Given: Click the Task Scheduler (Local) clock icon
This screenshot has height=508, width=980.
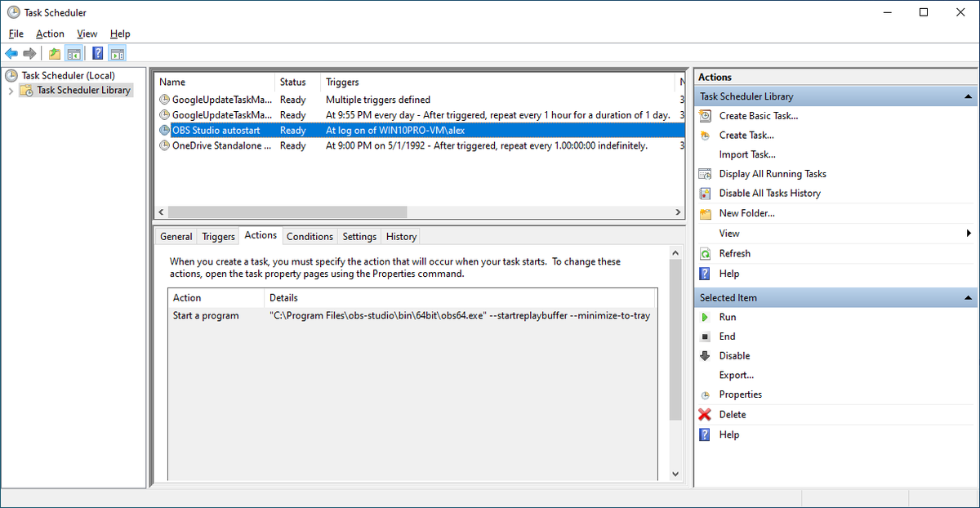Looking at the screenshot, I should (x=11, y=75).
